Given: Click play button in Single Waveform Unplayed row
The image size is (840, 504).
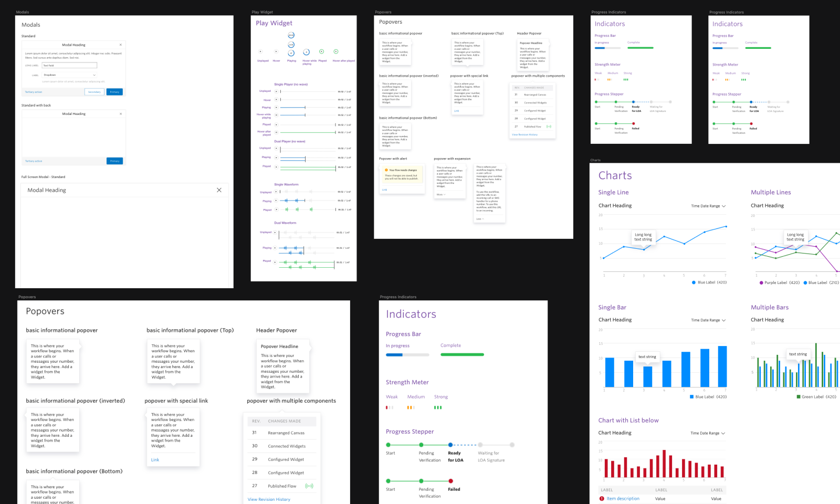Looking at the screenshot, I should [x=276, y=192].
